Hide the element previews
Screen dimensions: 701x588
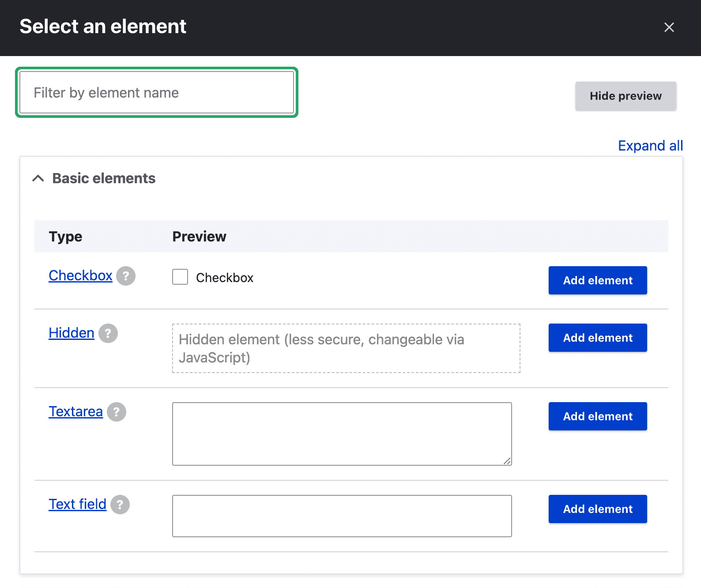[626, 96]
